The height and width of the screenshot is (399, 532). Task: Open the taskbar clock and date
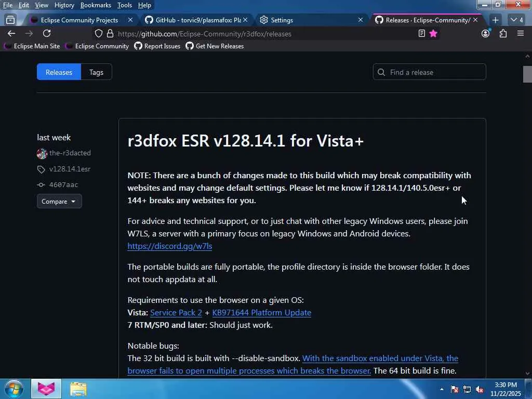point(506,389)
